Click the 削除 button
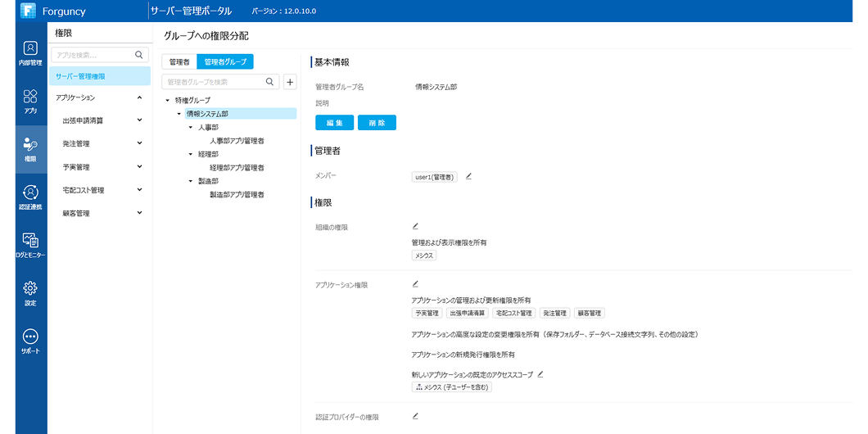Image resolution: width=868 pixels, height=434 pixels. point(377,123)
